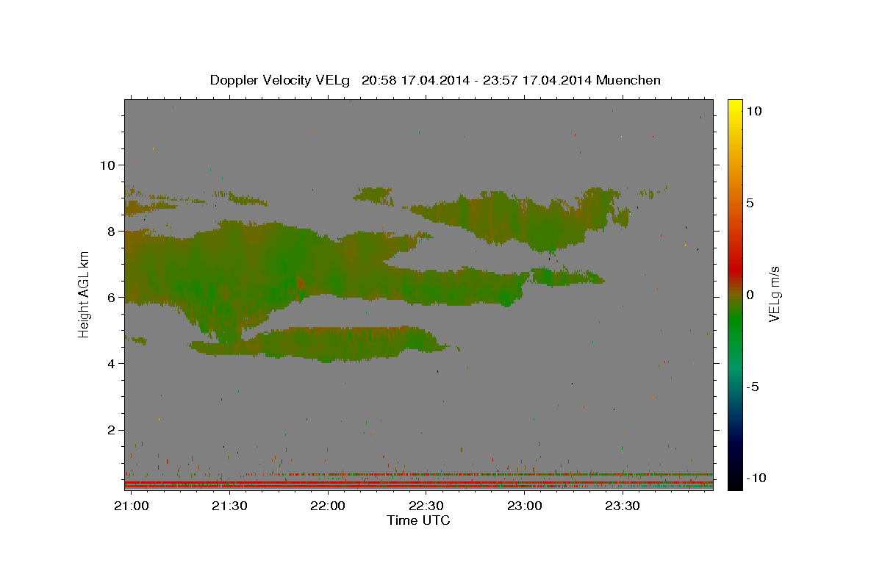Select the 10 km height tick label
Viewport: 882px width, 588px height.
pyautogui.click(x=107, y=165)
